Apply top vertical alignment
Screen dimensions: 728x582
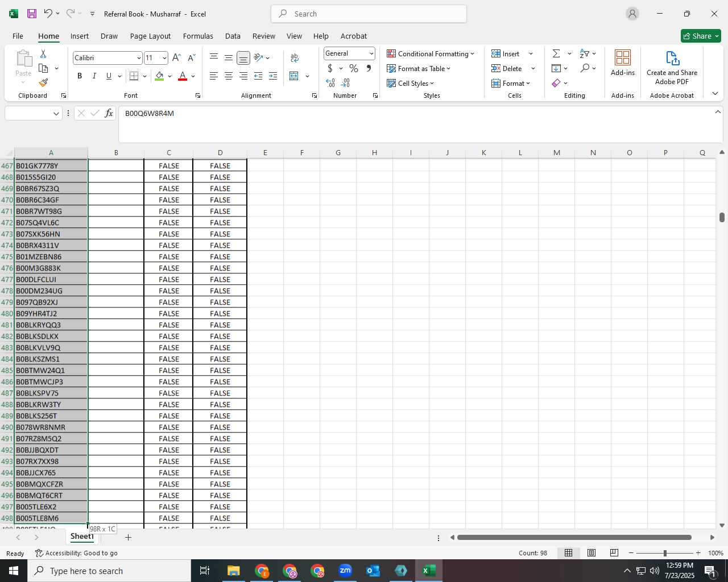(214, 57)
